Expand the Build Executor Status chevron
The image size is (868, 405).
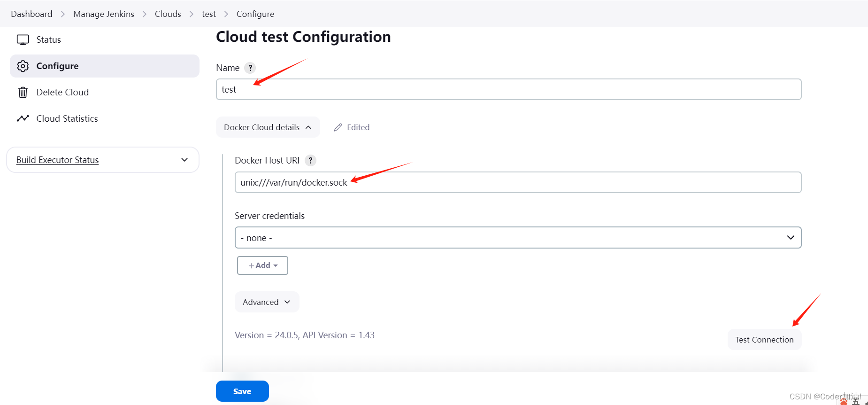coord(184,160)
